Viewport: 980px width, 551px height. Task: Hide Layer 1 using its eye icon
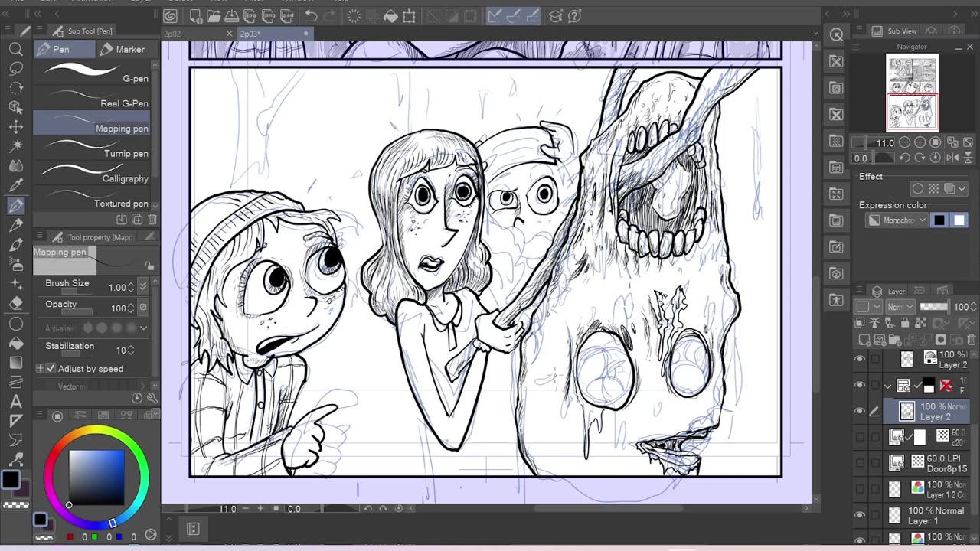[860, 515]
